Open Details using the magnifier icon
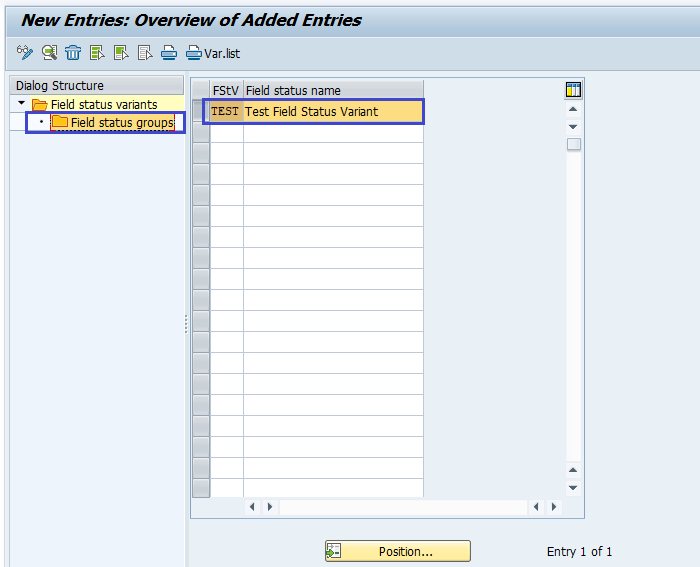Screen dimensions: 700x567 click(x=50, y=53)
